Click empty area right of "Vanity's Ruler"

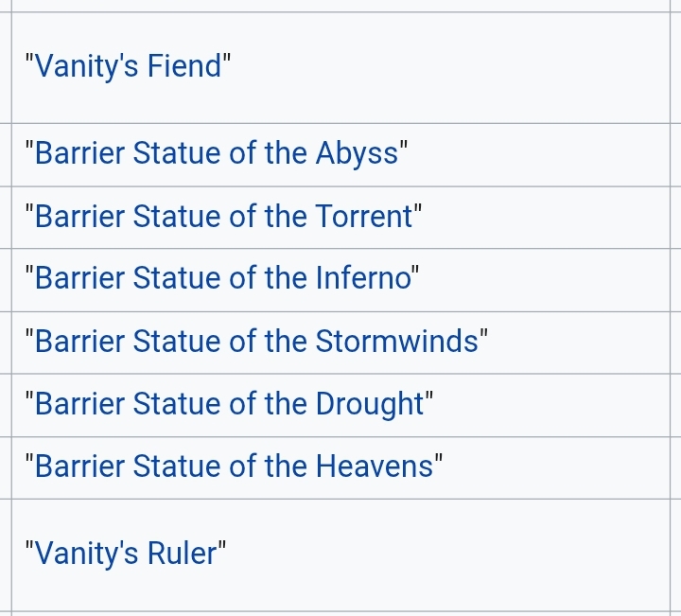click(454, 553)
